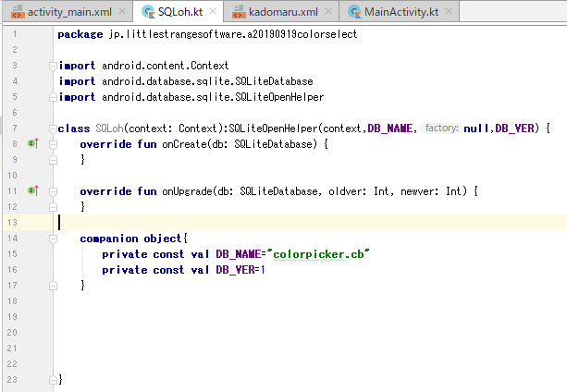The image size is (567, 392).
Task: Click the SQLiteDatabase import on line 4
Action: point(207,81)
